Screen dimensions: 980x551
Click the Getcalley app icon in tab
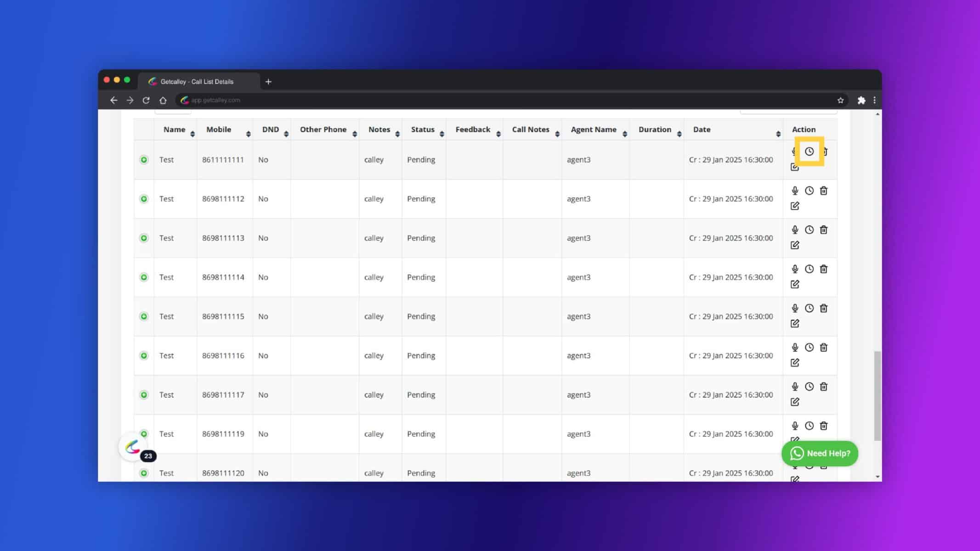coord(152,81)
